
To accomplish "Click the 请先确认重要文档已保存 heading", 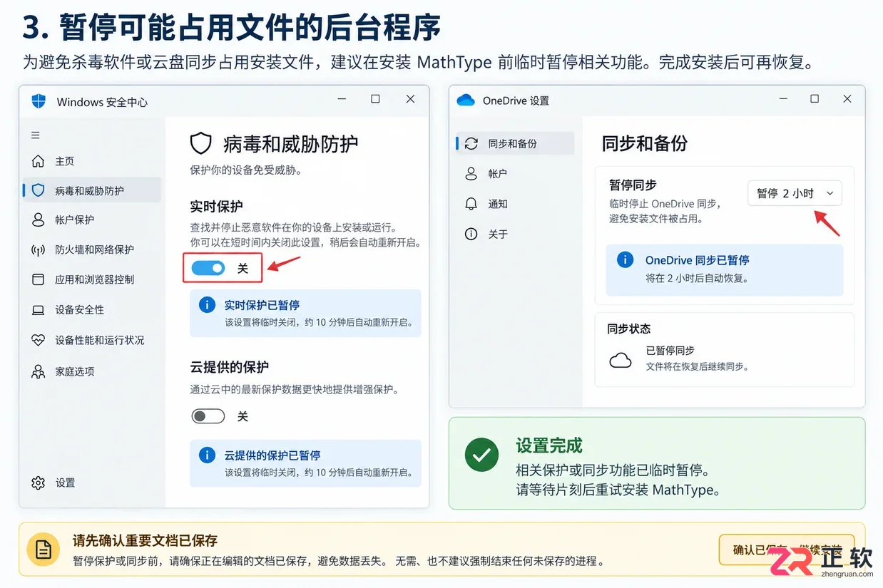I will [x=145, y=541].
